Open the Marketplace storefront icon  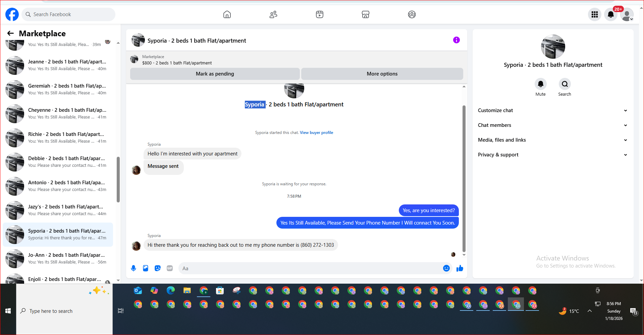tap(366, 14)
